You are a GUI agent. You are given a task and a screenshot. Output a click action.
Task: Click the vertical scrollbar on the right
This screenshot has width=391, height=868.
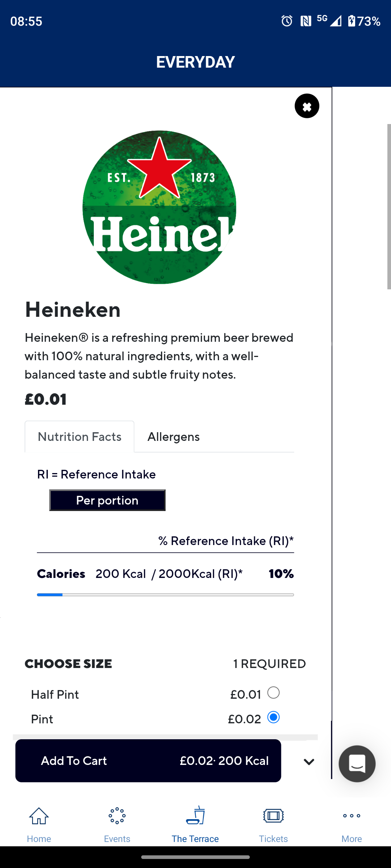coord(389,207)
